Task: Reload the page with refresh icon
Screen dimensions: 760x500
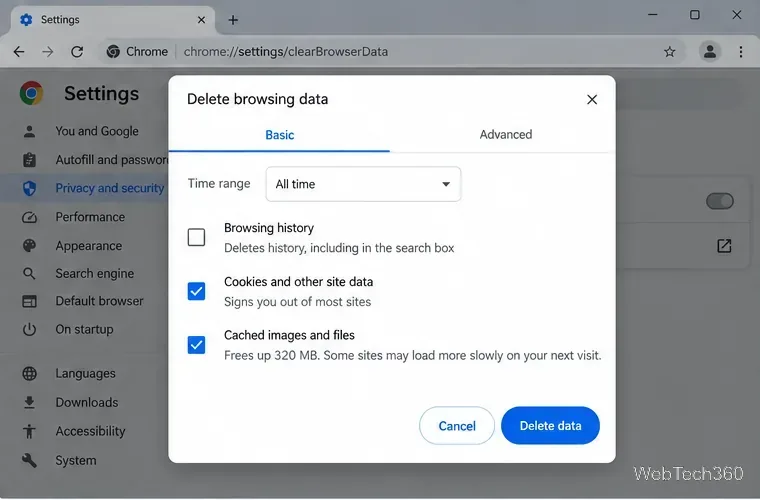Action: click(x=77, y=51)
